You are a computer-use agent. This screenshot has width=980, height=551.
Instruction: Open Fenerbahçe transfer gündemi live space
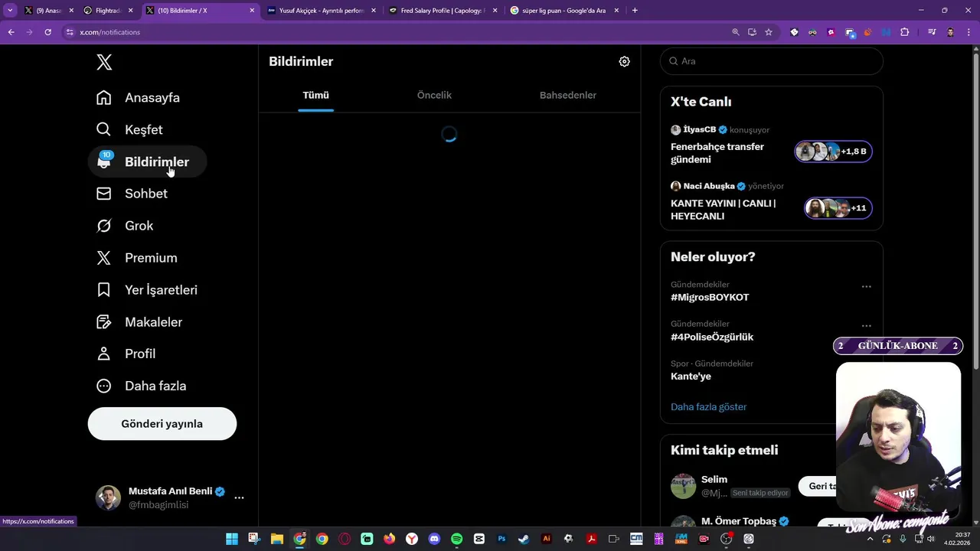717,153
